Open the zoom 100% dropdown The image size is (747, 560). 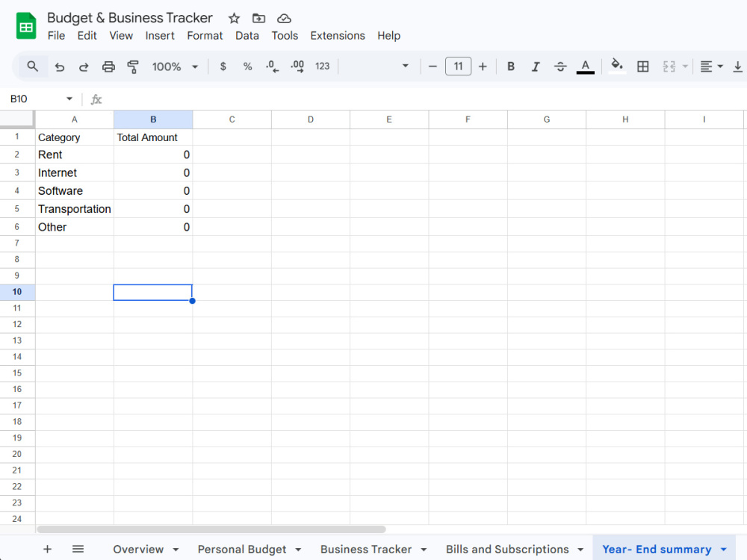pyautogui.click(x=175, y=66)
